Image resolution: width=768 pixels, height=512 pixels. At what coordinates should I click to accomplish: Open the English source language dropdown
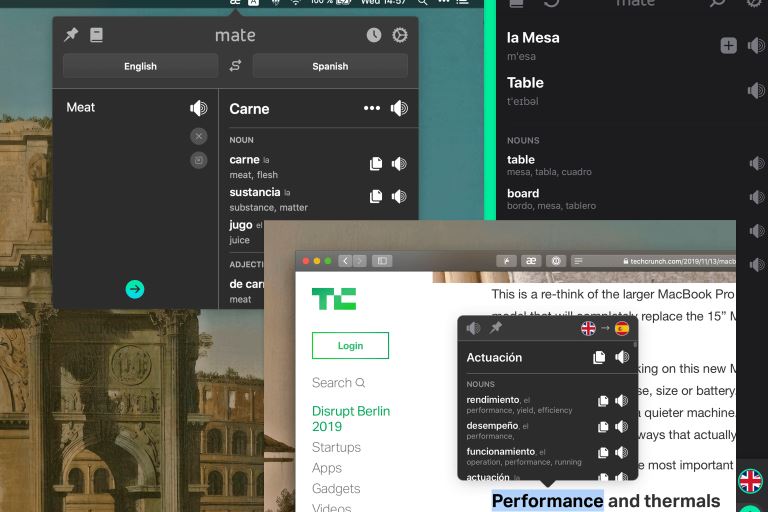141,66
